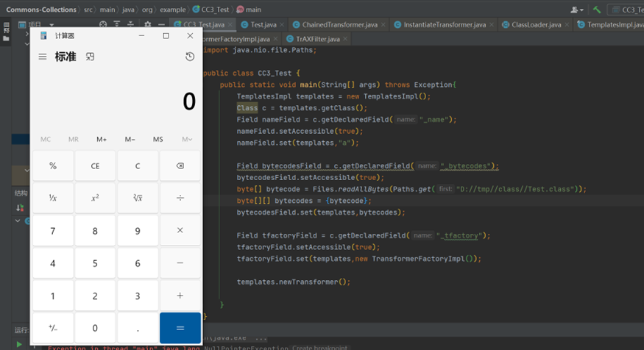This screenshot has width=644, height=350.
Task: Switch to the InstantiateTransformer.java tab
Action: coord(445,24)
